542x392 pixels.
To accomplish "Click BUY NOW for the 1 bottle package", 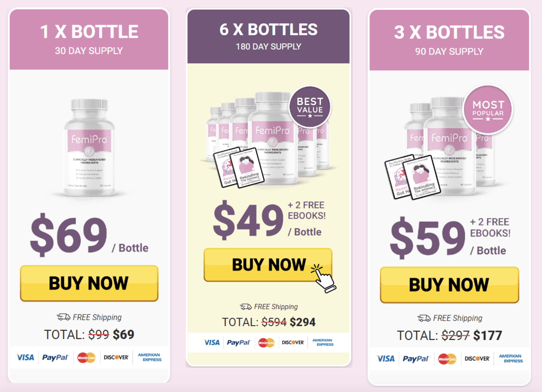I will [x=89, y=283].
